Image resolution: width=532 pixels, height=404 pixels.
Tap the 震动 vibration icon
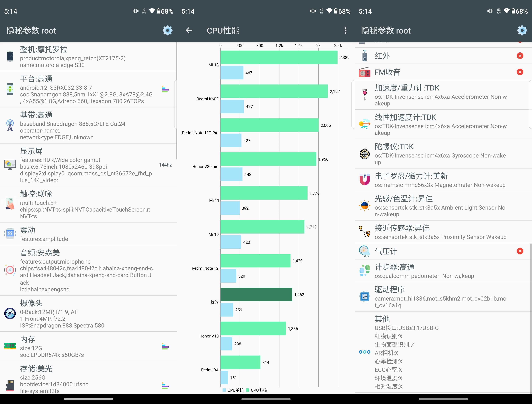(x=10, y=233)
